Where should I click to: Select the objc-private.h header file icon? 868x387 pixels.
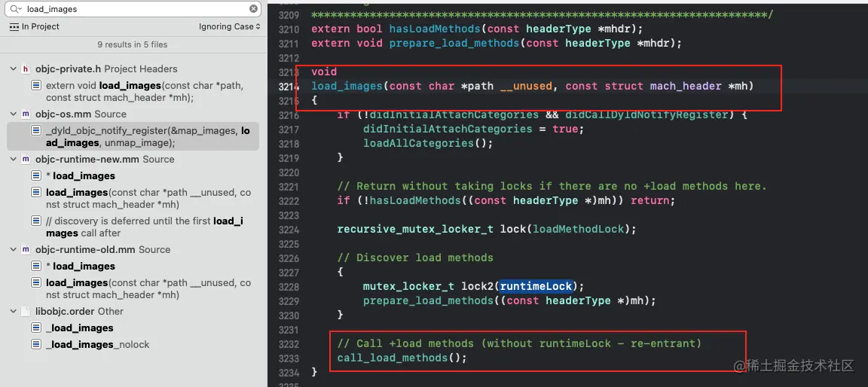pyautogui.click(x=26, y=69)
